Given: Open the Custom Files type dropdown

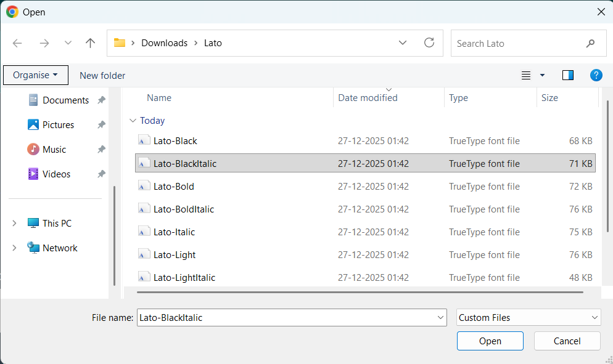Looking at the screenshot, I should click(x=529, y=318).
